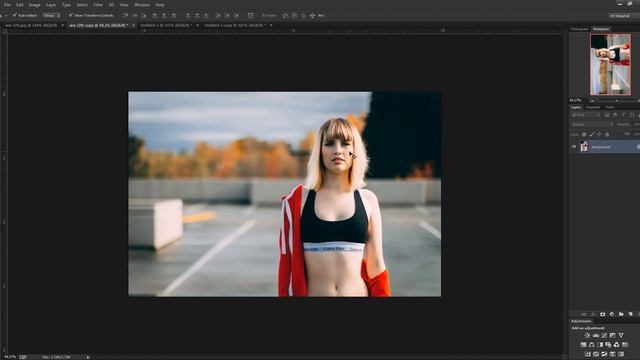The width and height of the screenshot is (640, 360).
Task: Open the Normal blend mode dropdown
Action: click(592, 124)
